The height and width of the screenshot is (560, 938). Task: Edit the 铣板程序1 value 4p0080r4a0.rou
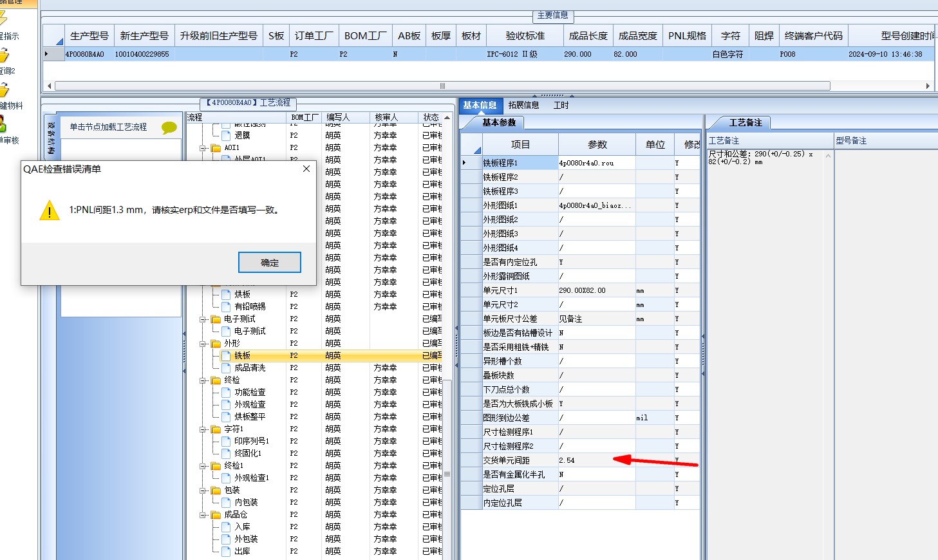[x=597, y=163]
